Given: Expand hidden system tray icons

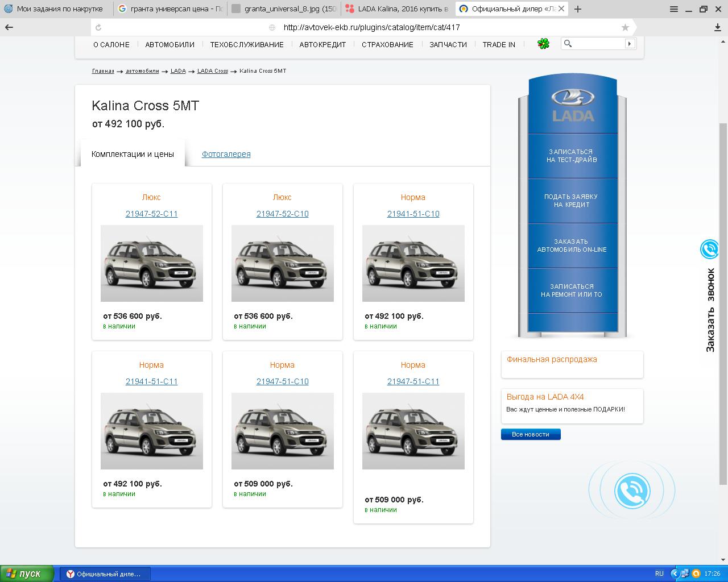Looking at the screenshot, I should point(675,573).
